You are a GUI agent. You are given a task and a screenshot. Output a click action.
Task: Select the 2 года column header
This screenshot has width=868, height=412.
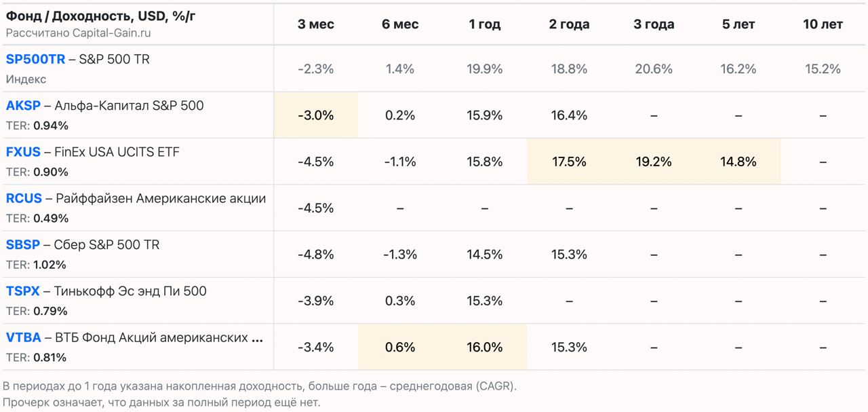tap(569, 24)
